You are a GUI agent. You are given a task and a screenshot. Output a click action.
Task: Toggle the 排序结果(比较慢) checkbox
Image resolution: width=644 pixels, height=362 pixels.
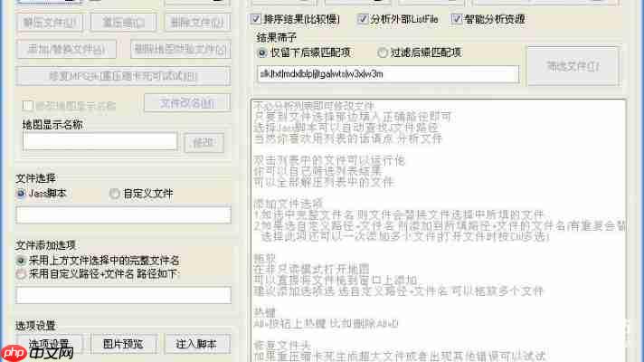(x=256, y=19)
